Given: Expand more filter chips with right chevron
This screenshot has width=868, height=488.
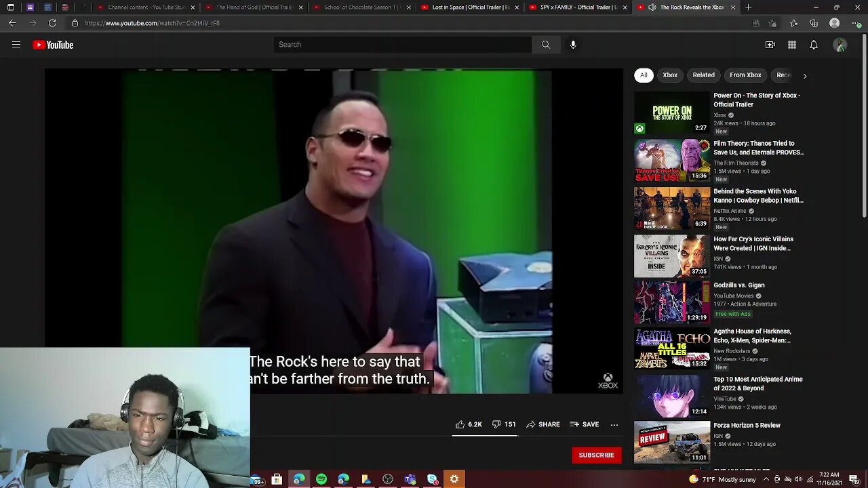Looking at the screenshot, I should pos(805,76).
